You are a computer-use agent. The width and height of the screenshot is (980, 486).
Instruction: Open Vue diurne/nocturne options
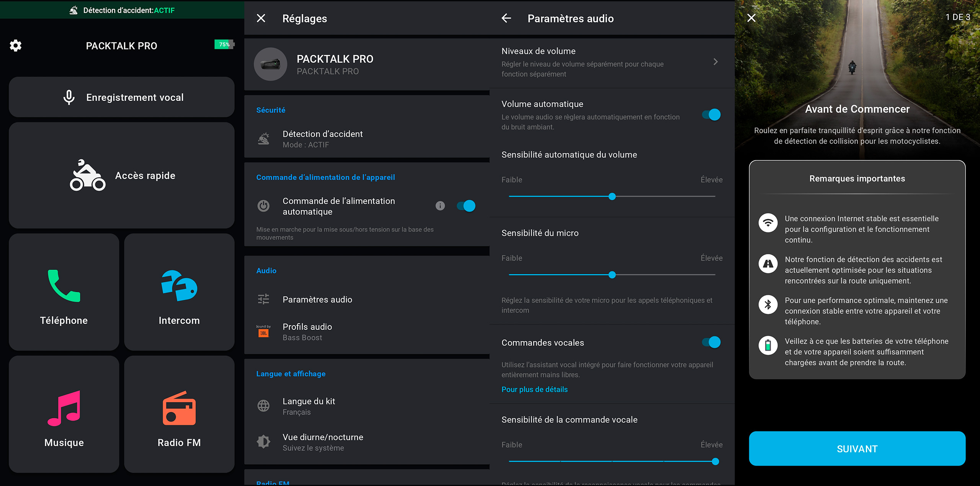point(322,442)
